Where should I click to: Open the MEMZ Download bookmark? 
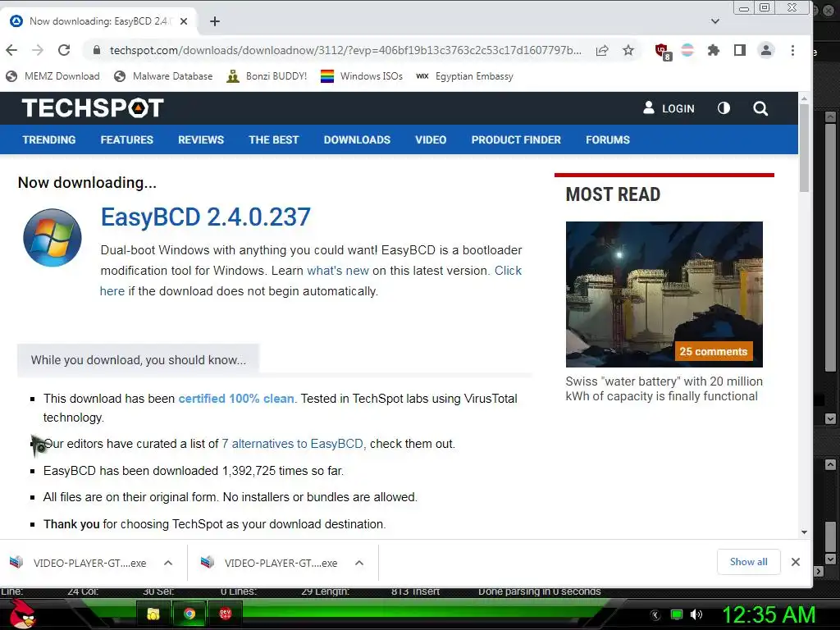[x=52, y=76]
